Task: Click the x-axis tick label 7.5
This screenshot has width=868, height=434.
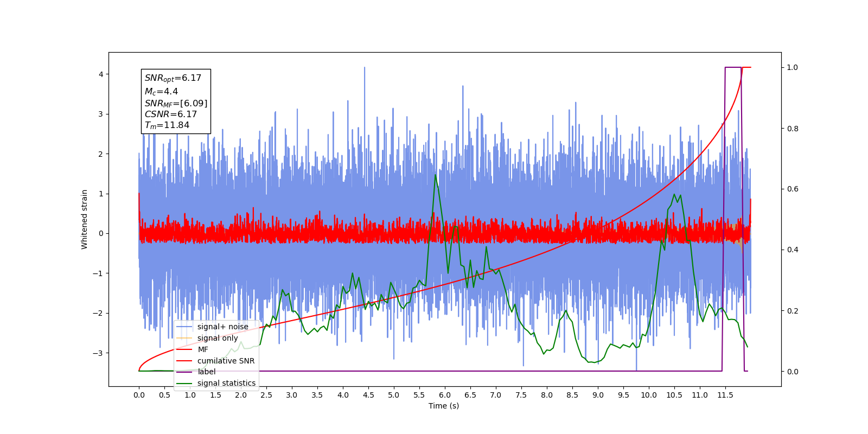Action: 521,395
